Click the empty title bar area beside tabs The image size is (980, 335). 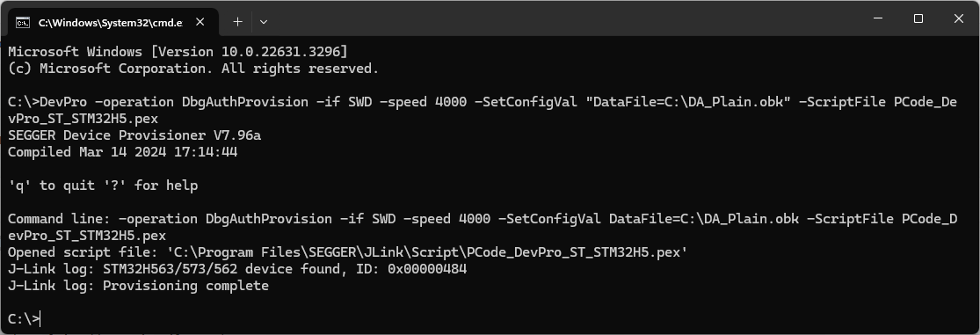tap(563, 18)
